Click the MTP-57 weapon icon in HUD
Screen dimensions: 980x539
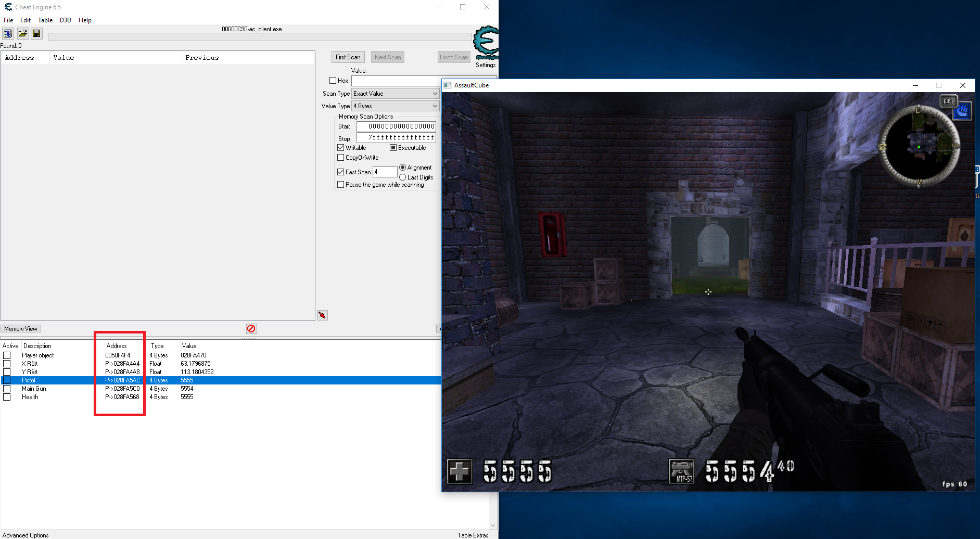[681, 472]
